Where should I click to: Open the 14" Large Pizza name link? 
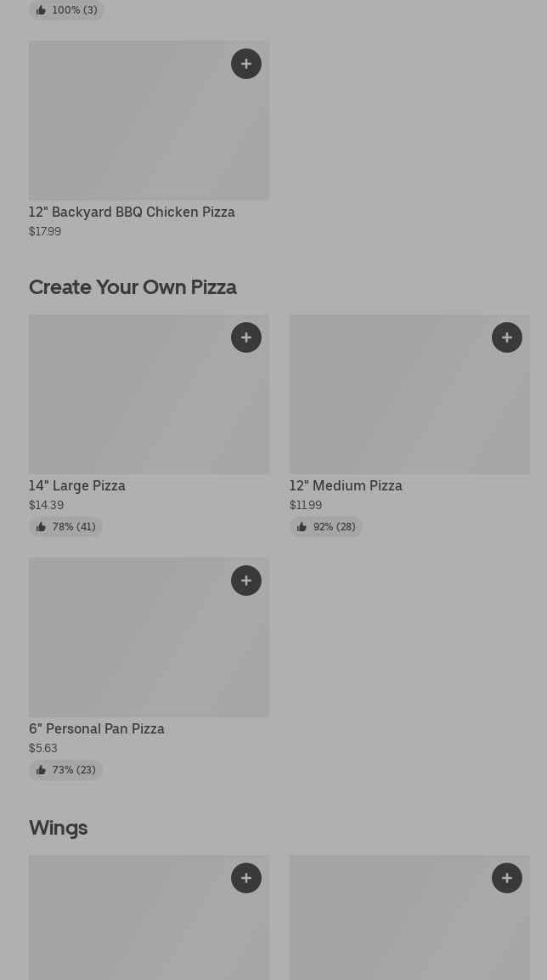click(77, 485)
